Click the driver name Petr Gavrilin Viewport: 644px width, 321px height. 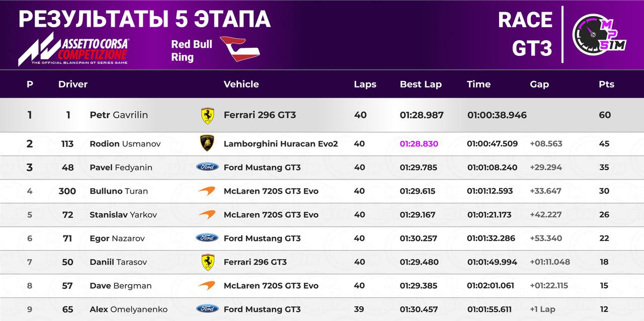point(119,115)
